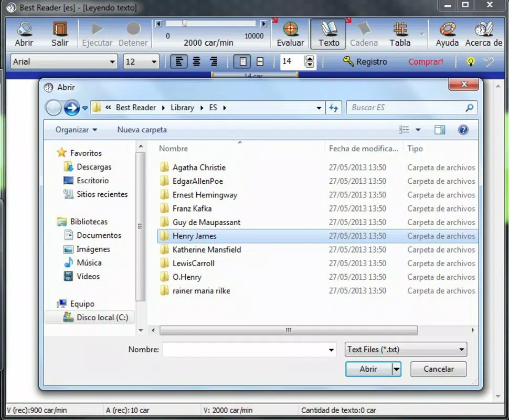
Task: Select Documentos library
Action: click(92, 235)
